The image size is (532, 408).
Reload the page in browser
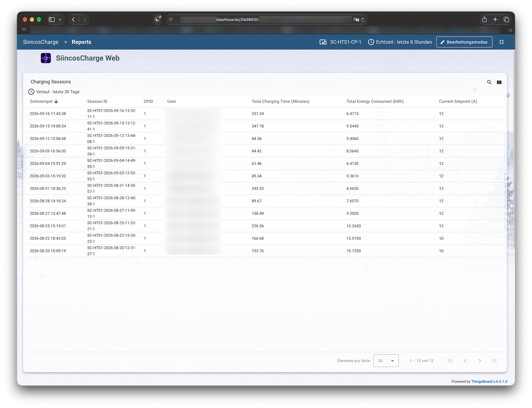(363, 20)
